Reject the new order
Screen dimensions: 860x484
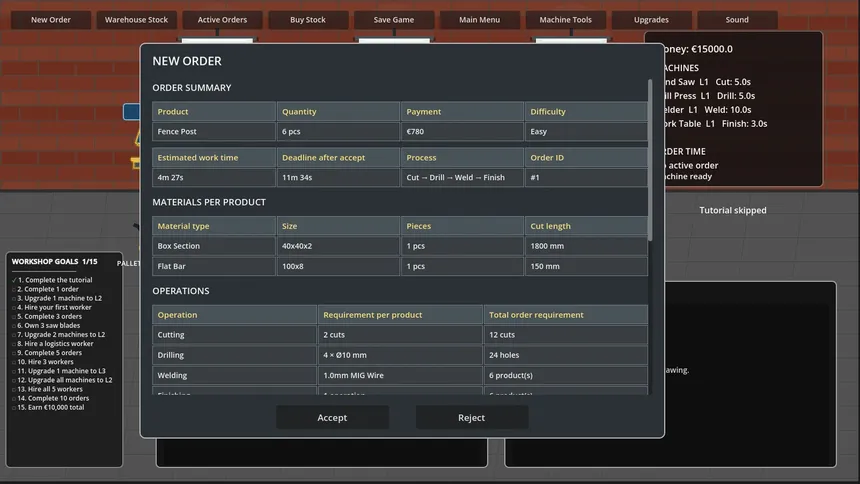click(x=472, y=418)
